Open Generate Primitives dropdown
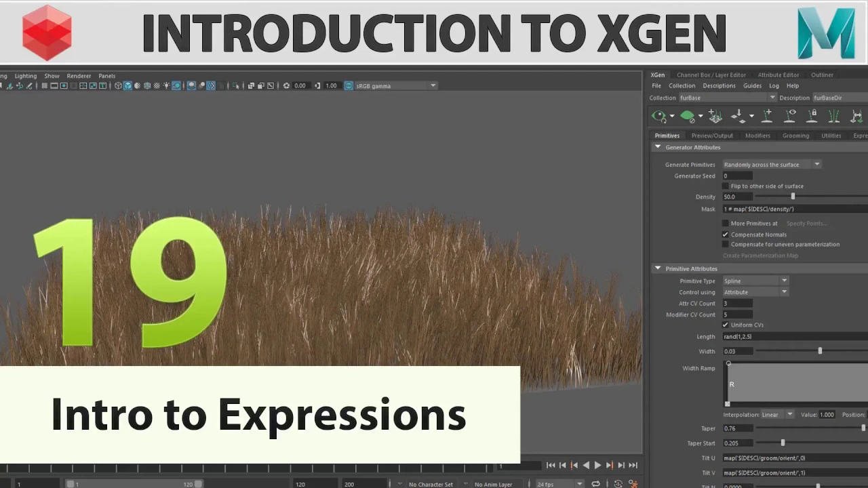This screenshot has width=868, height=488. [772, 165]
